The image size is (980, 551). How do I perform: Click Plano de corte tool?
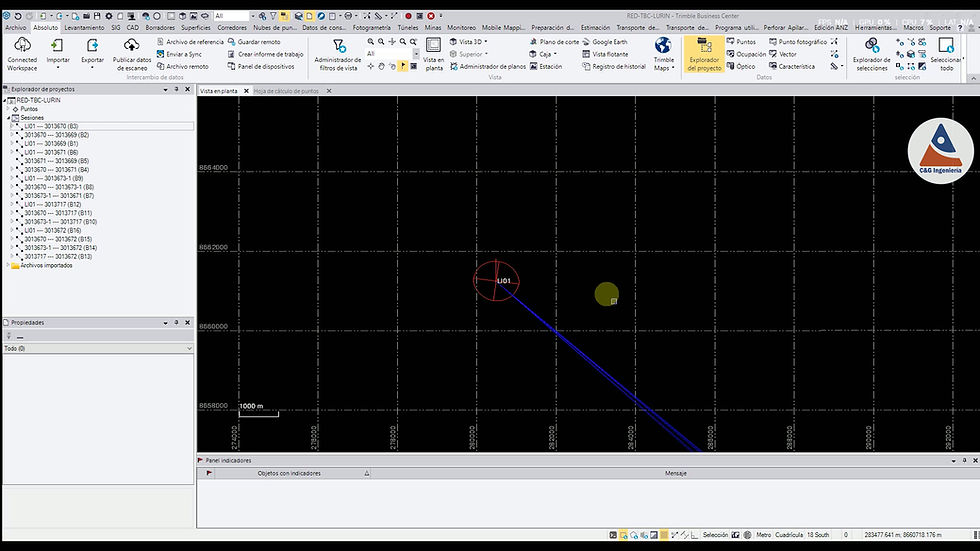554,42
